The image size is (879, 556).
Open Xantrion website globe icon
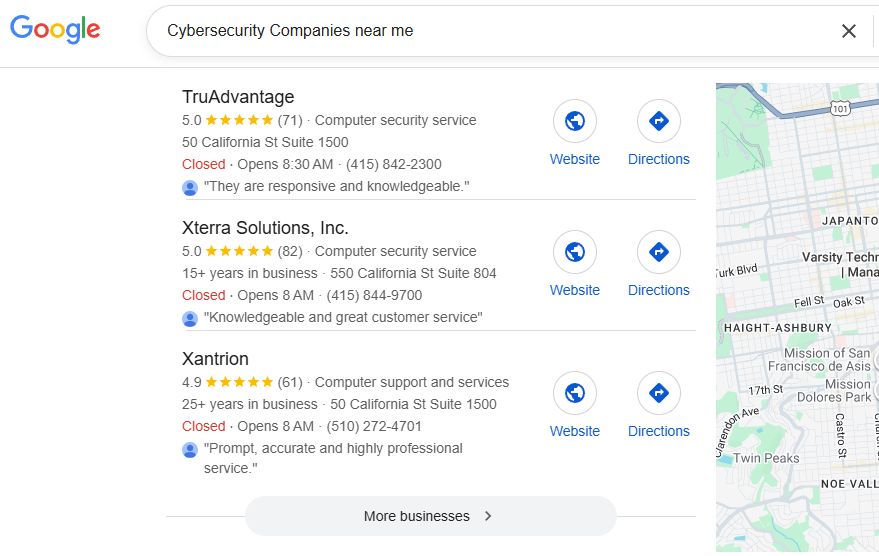(575, 393)
